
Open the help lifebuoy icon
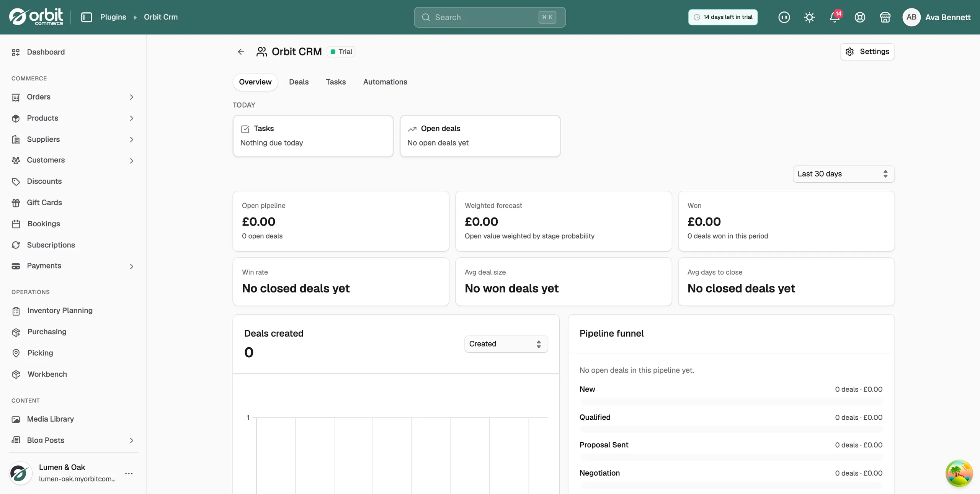(x=860, y=17)
